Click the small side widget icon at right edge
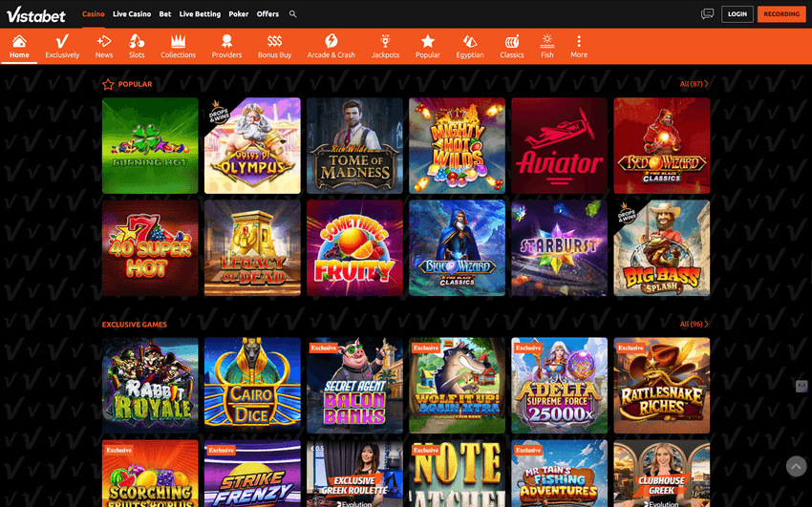 (x=801, y=386)
